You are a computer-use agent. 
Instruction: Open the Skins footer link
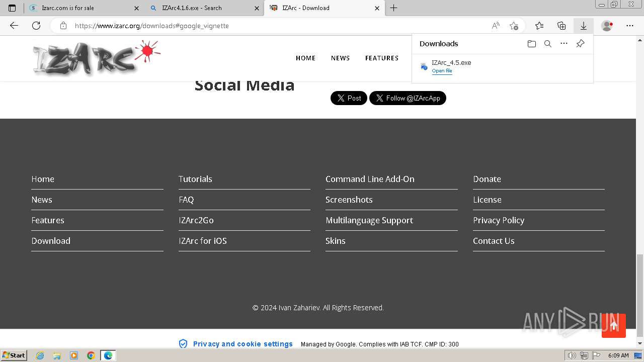pos(336,241)
